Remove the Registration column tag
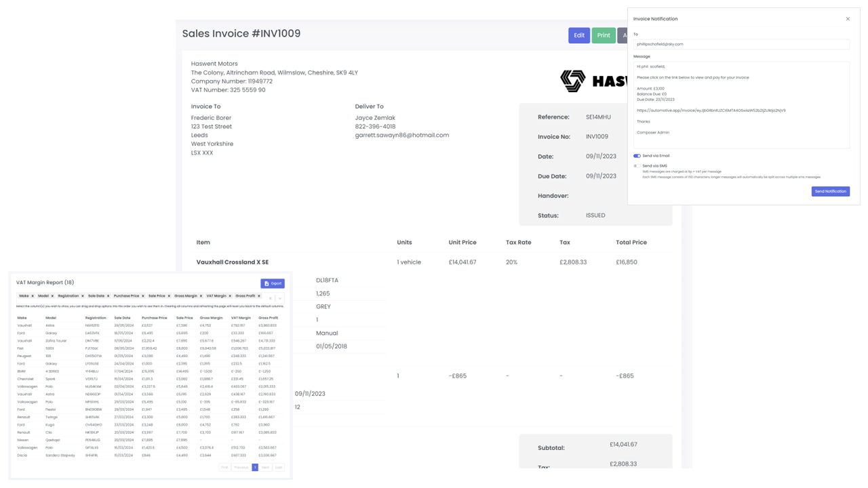 [83, 296]
